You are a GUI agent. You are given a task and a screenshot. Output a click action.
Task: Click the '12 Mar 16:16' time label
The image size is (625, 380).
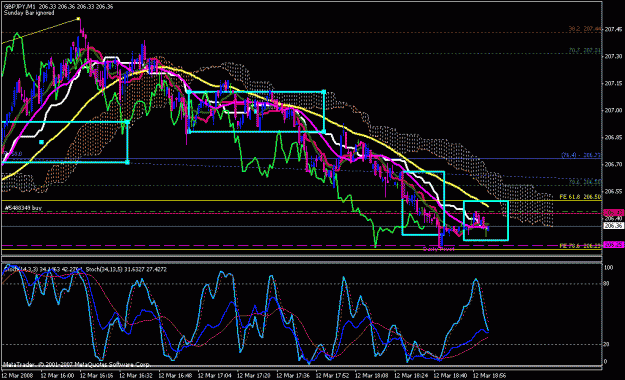click(x=96, y=375)
